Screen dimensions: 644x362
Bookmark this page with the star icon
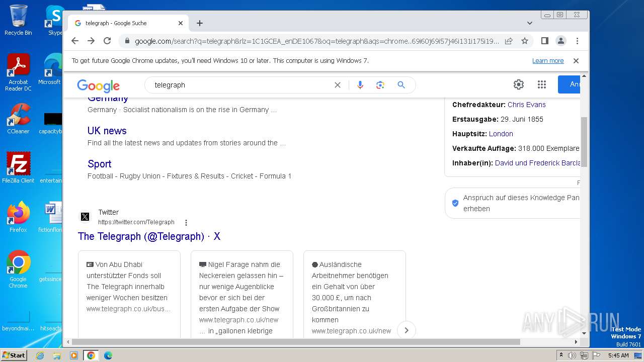coord(525,41)
